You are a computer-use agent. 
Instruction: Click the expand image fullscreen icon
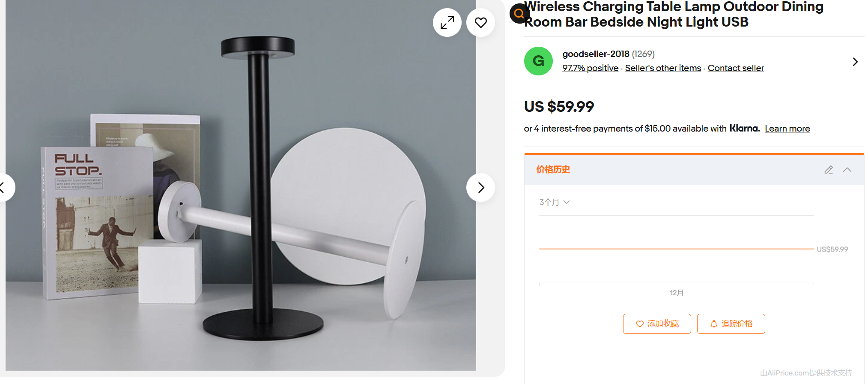[x=447, y=23]
